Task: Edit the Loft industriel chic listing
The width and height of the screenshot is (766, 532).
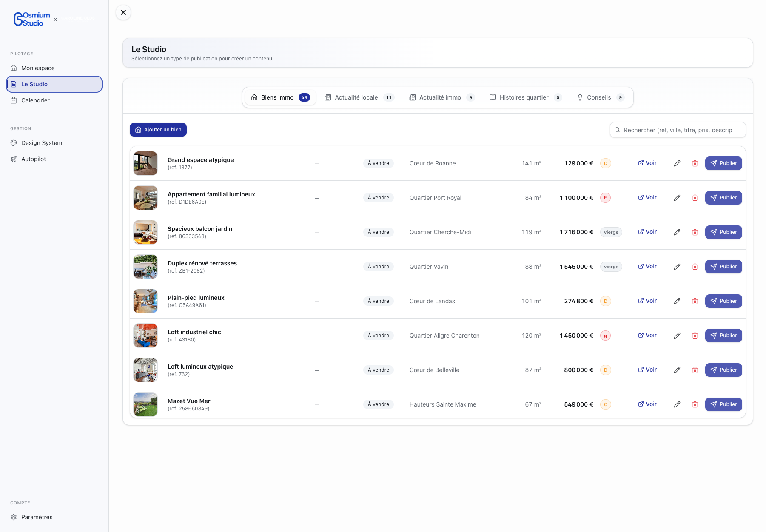Action: pos(677,336)
